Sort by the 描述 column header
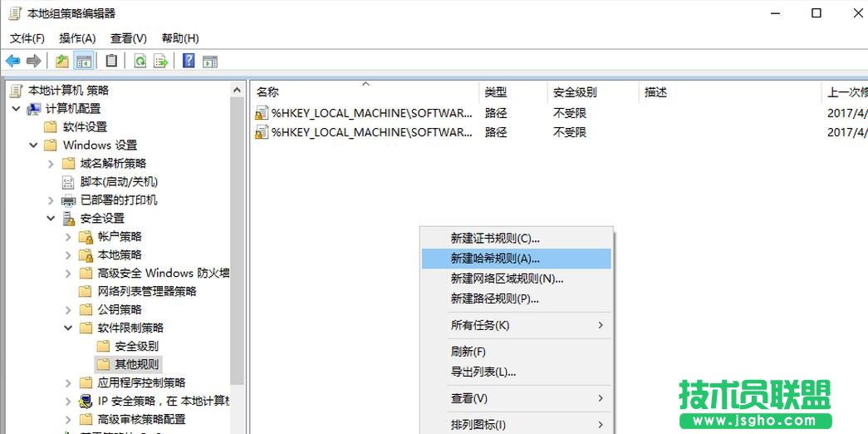The width and height of the screenshot is (868, 434). 729,92
